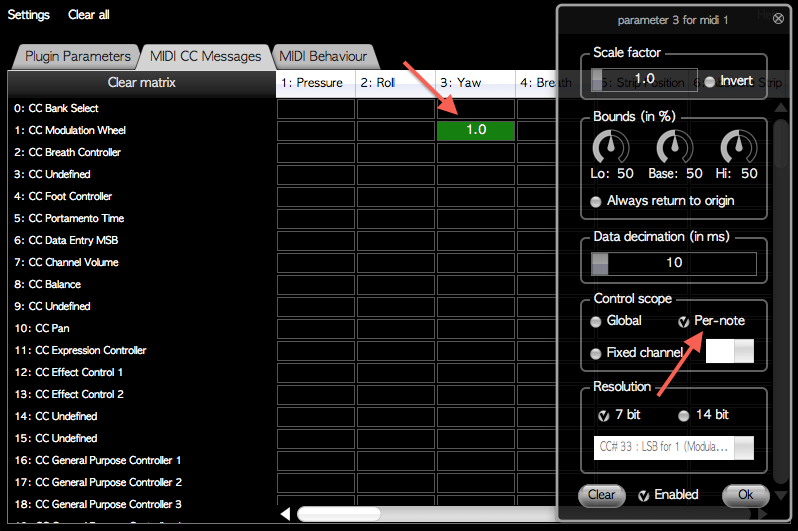Select Per-note control scope
The height and width of the screenshot is (531, 798).
711,321
